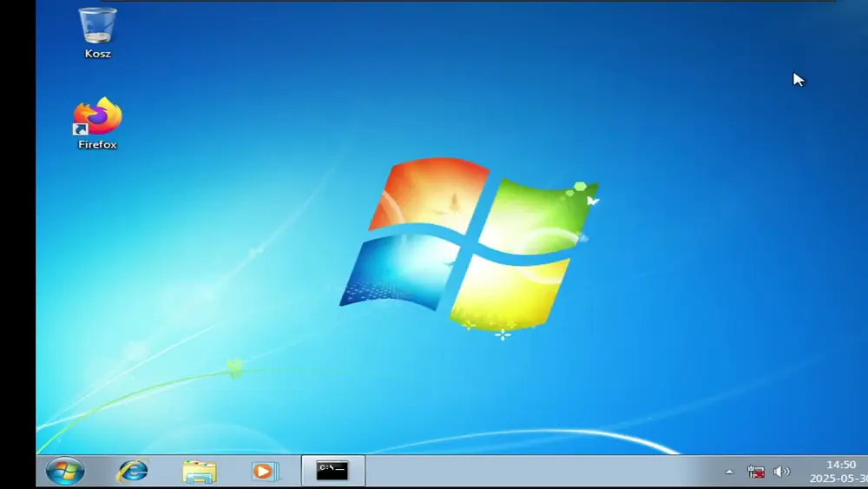Open Windows Explorer from the taskbar
This screenshot has height=489, width=868.
200,472
